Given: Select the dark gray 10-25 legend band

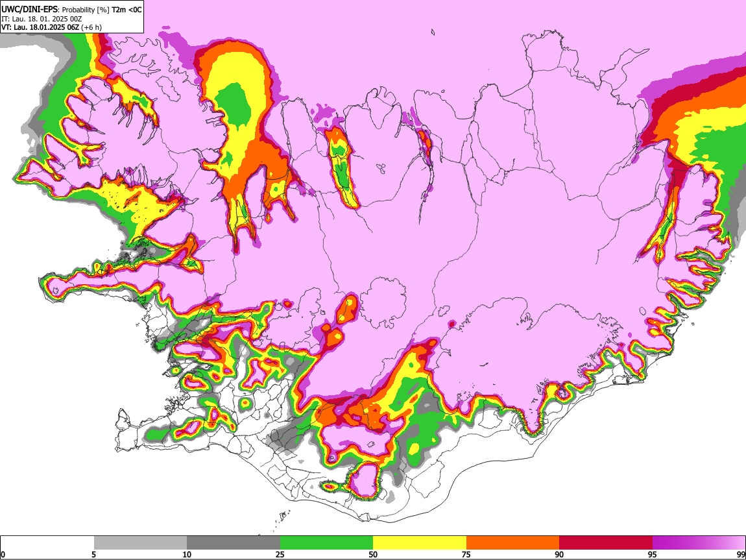Looking at the screenshot, I should tap(234, 542).
